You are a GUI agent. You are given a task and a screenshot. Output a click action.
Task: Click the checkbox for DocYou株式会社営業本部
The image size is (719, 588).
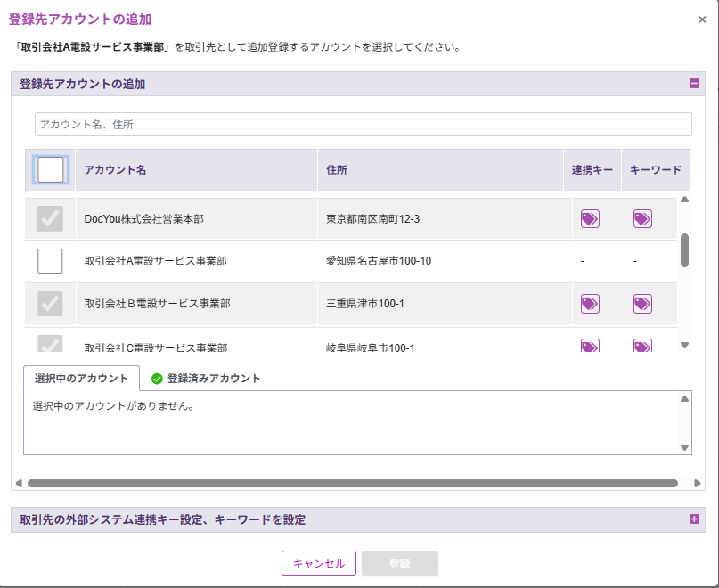coord(51,219)
